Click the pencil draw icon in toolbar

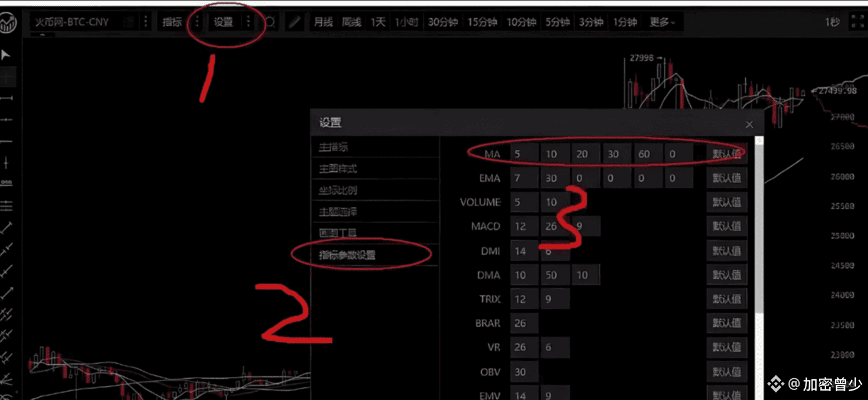pos(295,23)
